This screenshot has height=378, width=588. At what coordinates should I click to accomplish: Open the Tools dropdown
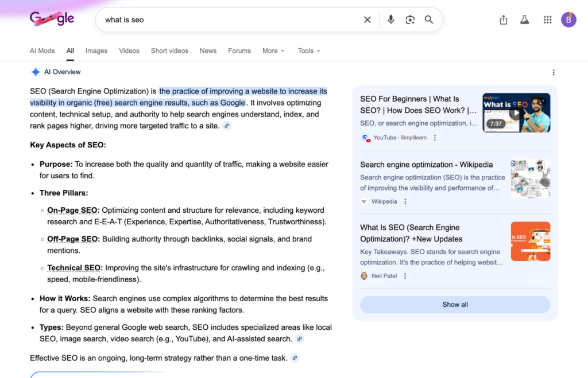(308, 50)
